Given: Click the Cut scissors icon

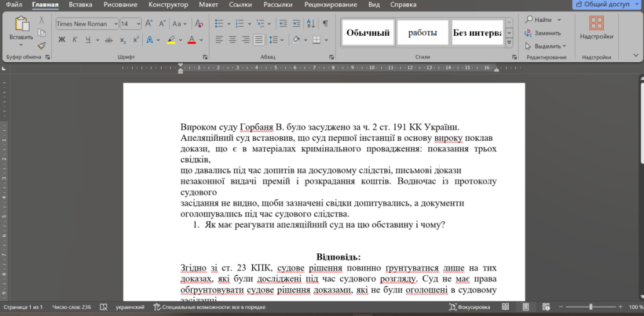Looking at the screenshot, I should click(42, 20).
